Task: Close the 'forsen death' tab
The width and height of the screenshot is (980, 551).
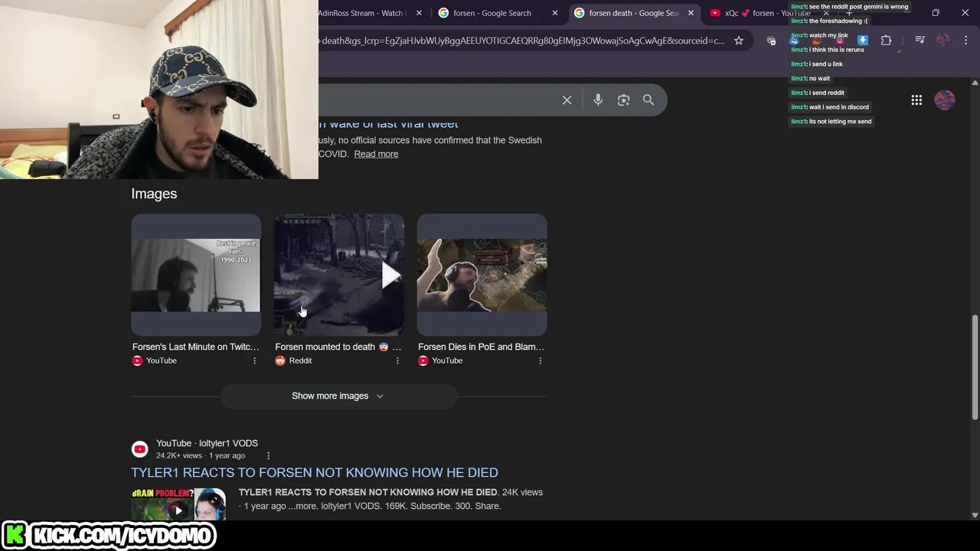Action: (691, 13)
